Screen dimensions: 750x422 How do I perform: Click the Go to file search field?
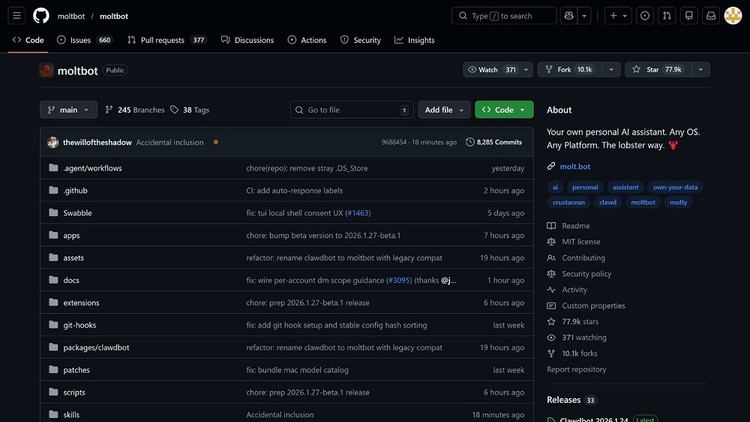pos(352,110)
